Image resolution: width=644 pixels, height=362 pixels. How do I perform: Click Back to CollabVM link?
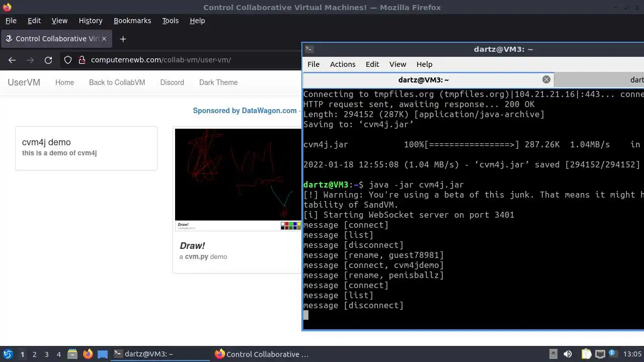point(117,82)
